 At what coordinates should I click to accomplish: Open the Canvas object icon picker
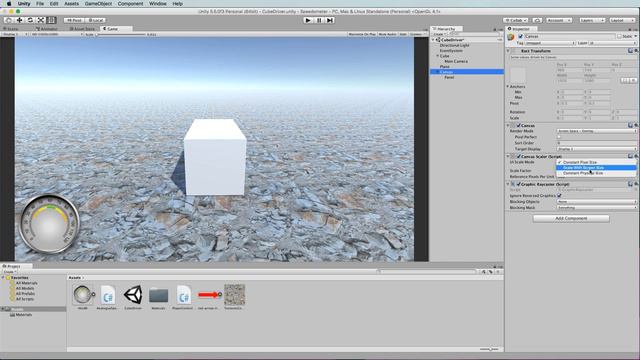click(x=511, y=37)
